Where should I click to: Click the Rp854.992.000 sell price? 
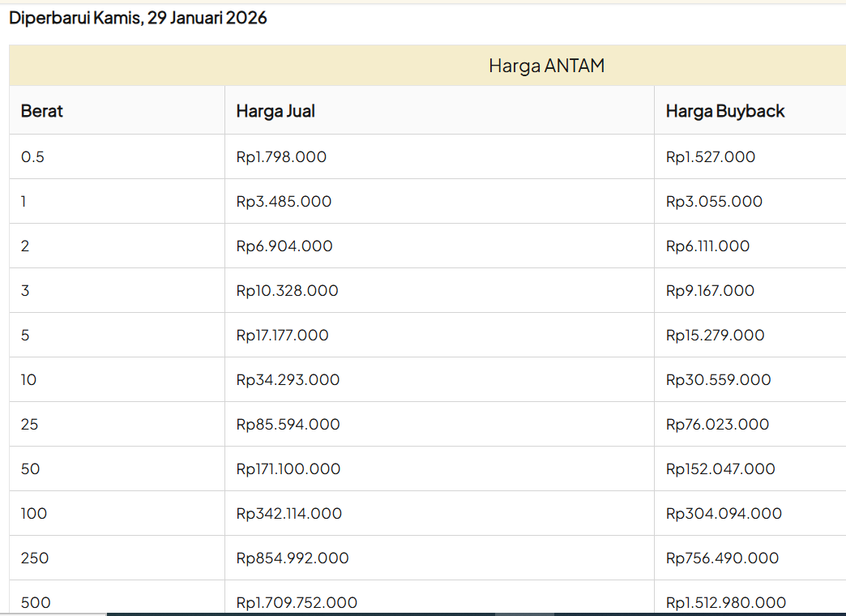pyautogui.click(x=293, y=558)
